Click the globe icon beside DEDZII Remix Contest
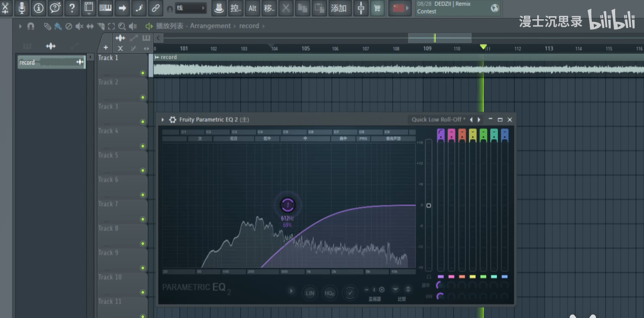The height and width of the screenshot is (318, 644). (x=495, y=8)
